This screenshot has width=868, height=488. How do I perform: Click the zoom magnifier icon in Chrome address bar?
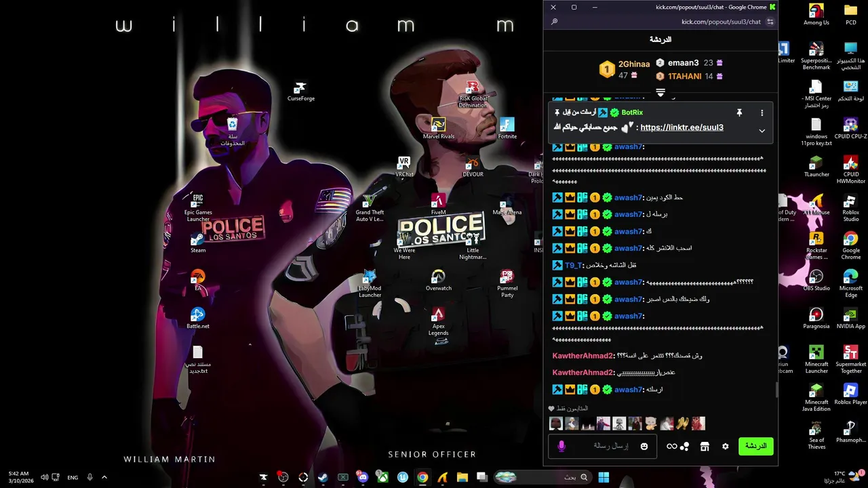[x=554, y=22]
